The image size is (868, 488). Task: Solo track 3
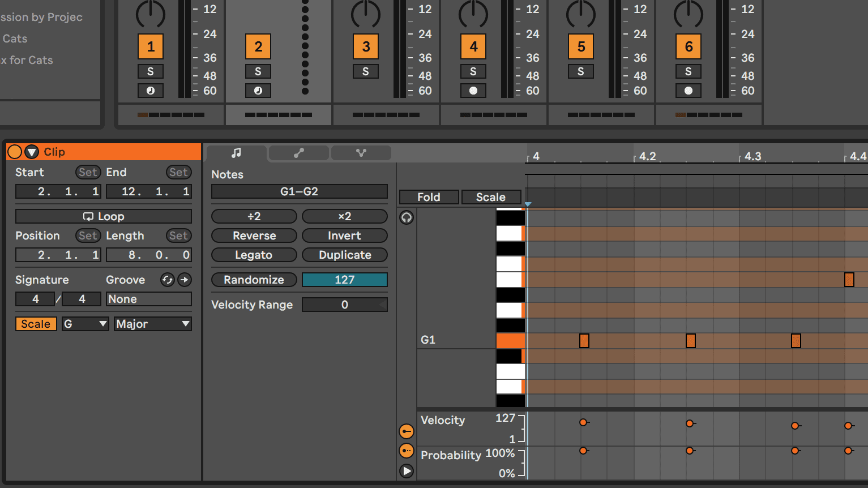(366, 71)
